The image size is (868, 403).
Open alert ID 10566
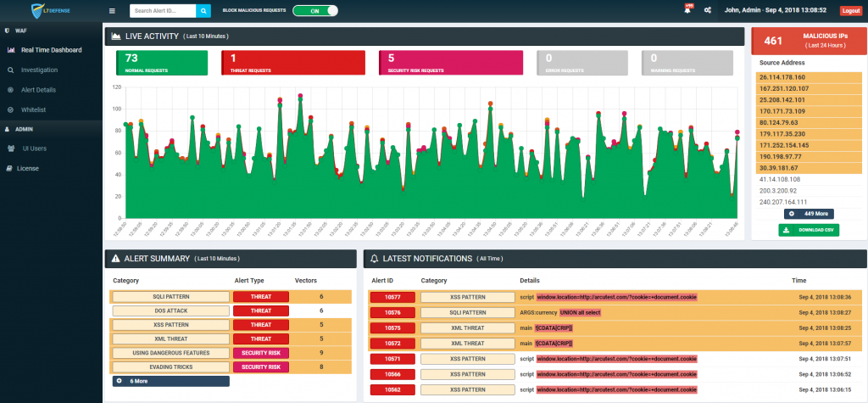click(x=392, y=374)
